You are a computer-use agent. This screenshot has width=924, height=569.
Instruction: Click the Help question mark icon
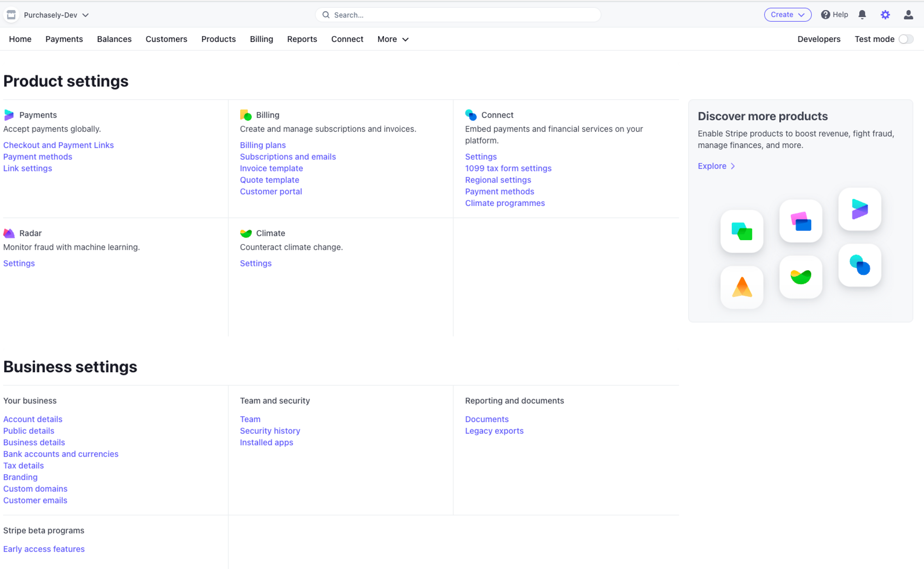825,15
